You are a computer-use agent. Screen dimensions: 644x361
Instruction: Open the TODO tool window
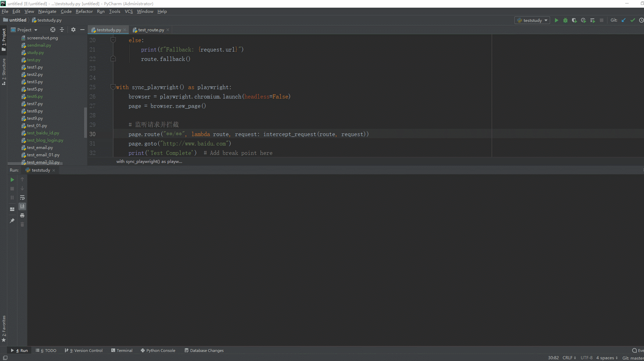pos(46,351)
